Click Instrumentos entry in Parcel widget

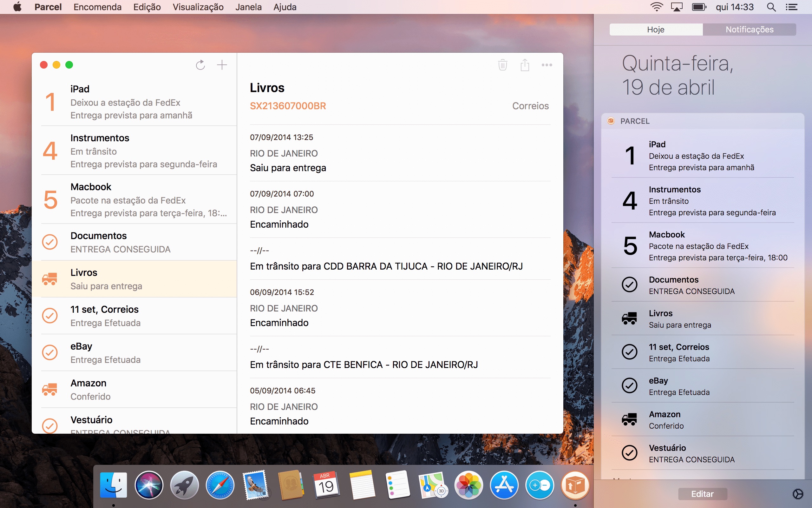point(703,201)
